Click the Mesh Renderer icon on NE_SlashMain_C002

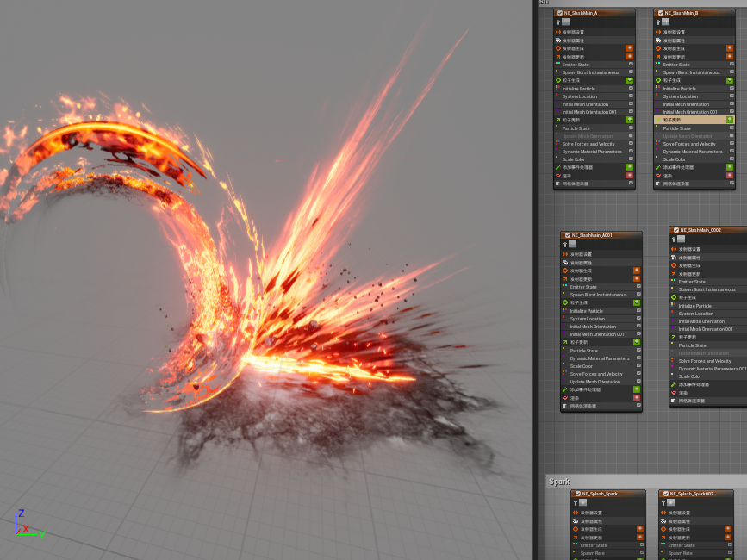(x=674, y=401)
